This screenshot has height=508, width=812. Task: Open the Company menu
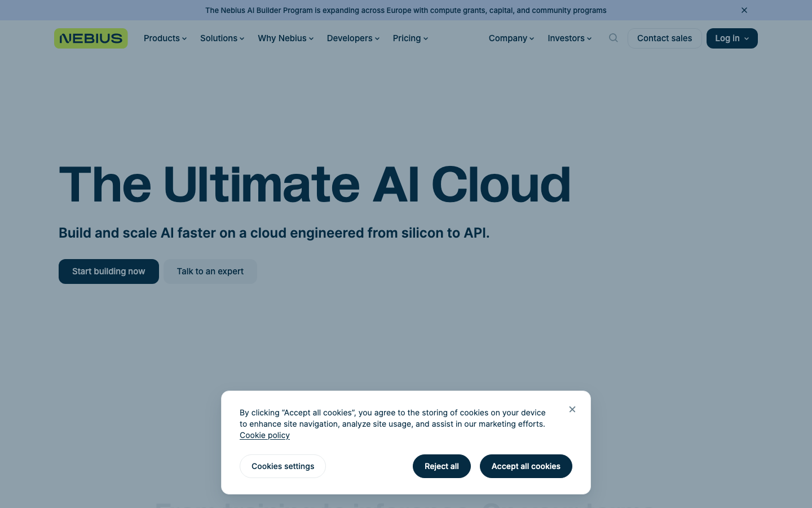[x=511, y=38]
